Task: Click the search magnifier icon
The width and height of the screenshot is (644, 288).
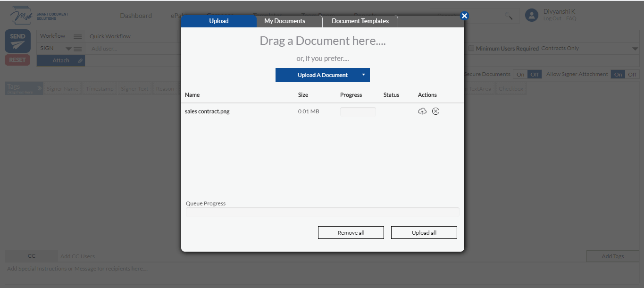Action: coord(509,16)
